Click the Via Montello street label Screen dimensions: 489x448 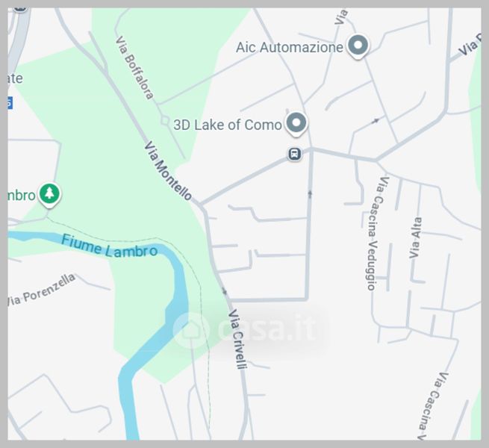[168, 171]
